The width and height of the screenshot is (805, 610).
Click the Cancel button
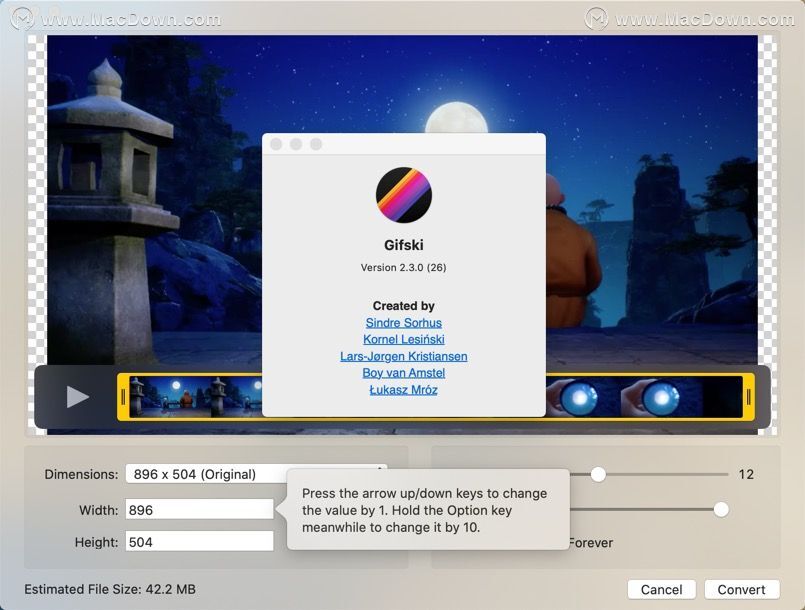(661, 589)
